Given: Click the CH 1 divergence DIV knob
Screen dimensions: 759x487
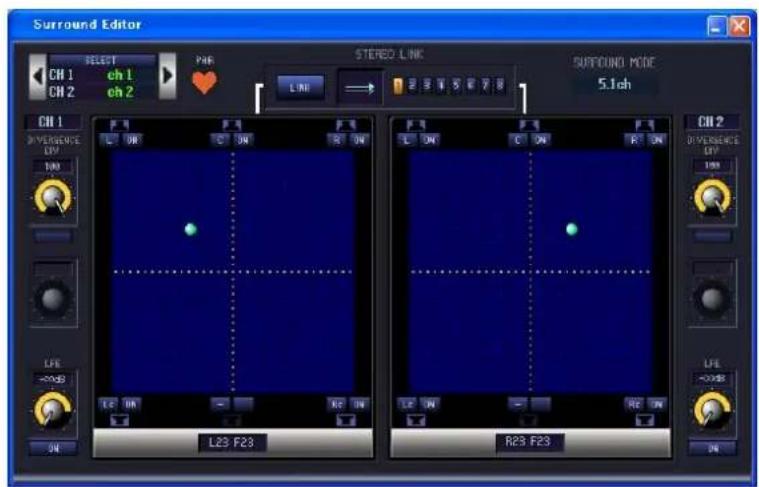Looking at the screenshot, I should point(53,198).
